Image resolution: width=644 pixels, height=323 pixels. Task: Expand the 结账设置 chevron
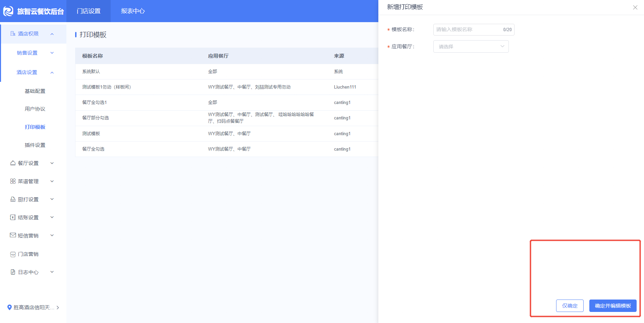coord(52,217)
